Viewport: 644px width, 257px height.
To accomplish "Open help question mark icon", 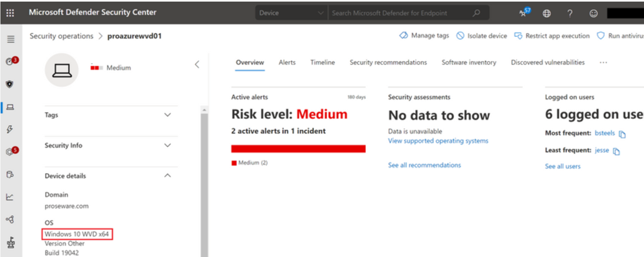I will point(570,13).
